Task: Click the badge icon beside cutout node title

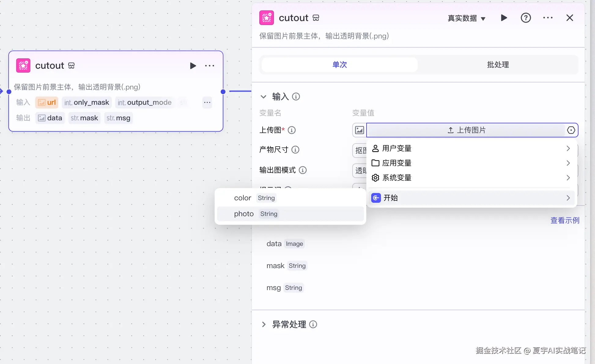Action: point(71,66)
